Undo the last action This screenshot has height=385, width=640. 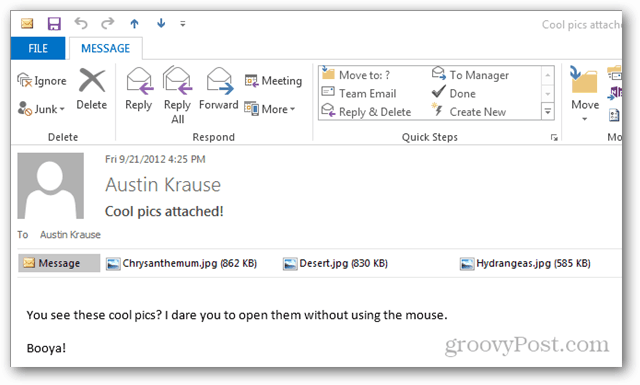coord(81,23)
